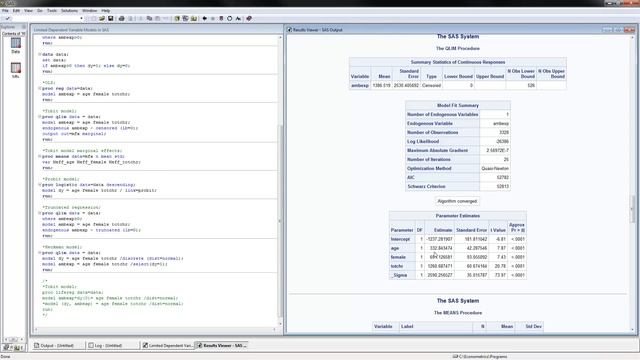The width and height of the screenshot is (640, 360).
Task: Click the Print Preview toolbar icon
Action: tap(130, 18)
